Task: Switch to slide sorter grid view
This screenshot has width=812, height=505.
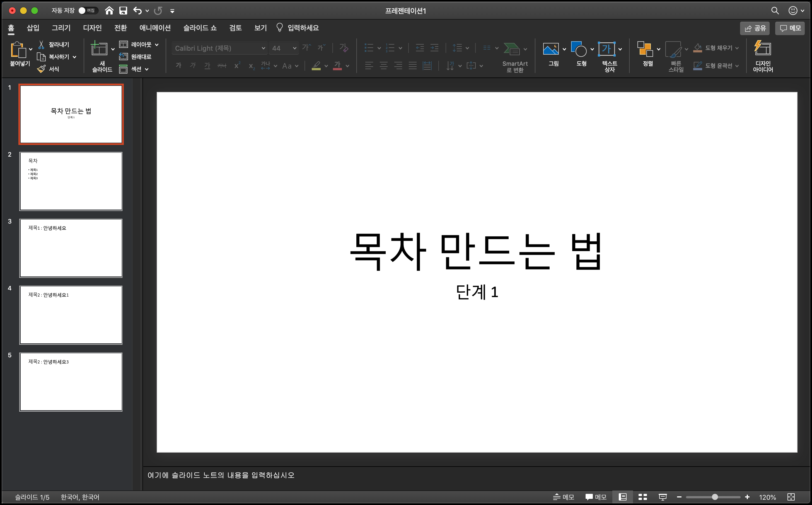Action: pyautogui.click(x=642, y=497)
